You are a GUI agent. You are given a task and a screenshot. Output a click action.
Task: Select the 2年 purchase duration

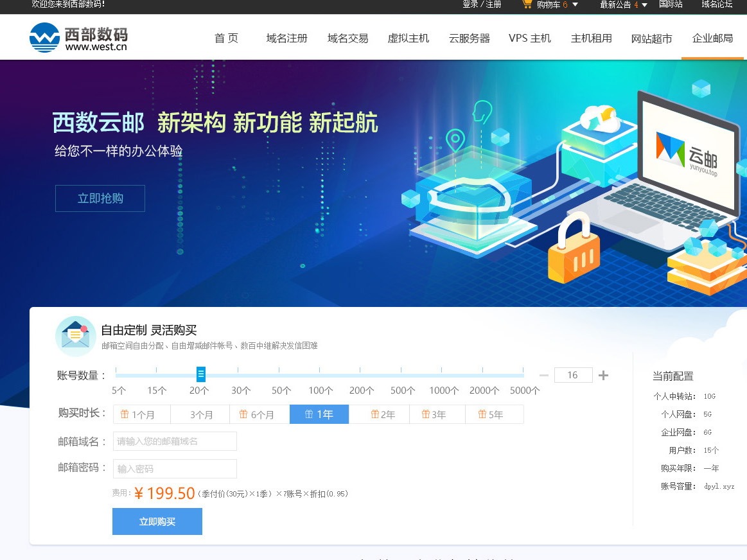tap(379, 414)
